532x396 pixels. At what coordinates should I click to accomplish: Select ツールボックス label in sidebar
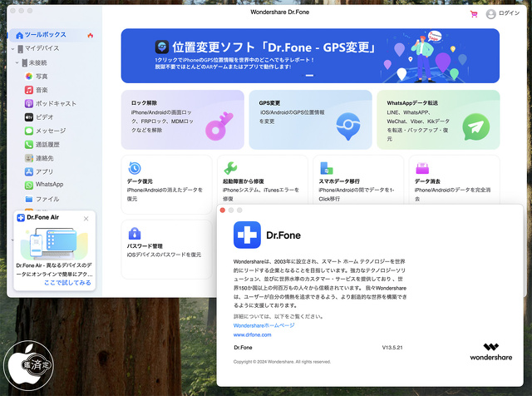(x=46, y=35)
